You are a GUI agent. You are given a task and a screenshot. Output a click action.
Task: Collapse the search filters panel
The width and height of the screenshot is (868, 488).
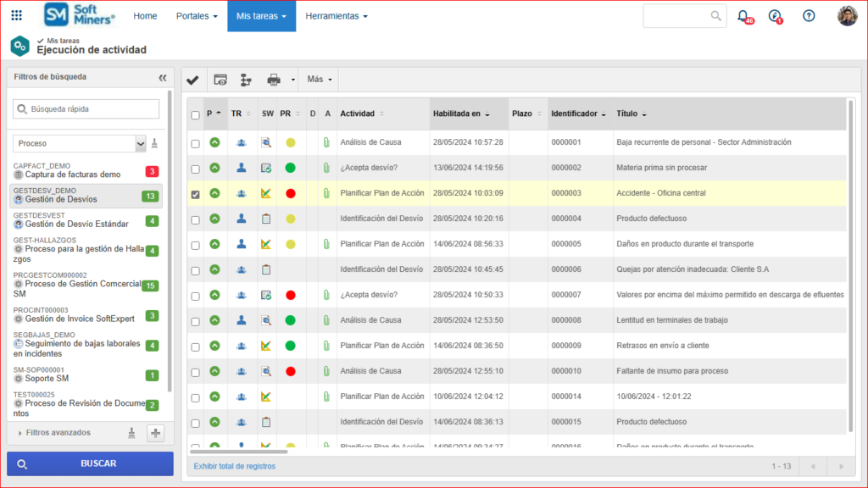tap(163, 77)
